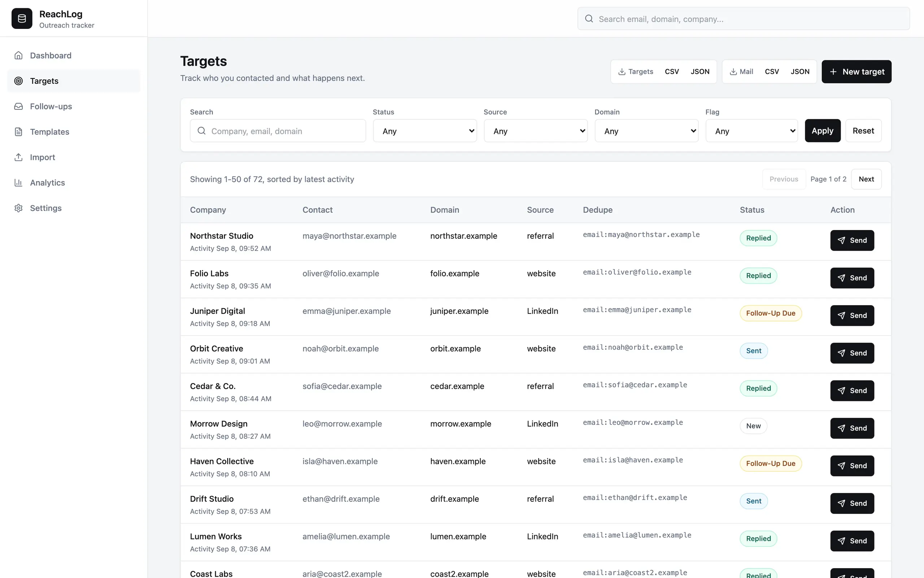Image resolution: width=924 pixels, height=578 pixels.
Task: Click the Dashboard home icon
Action: tap(18, 55)
